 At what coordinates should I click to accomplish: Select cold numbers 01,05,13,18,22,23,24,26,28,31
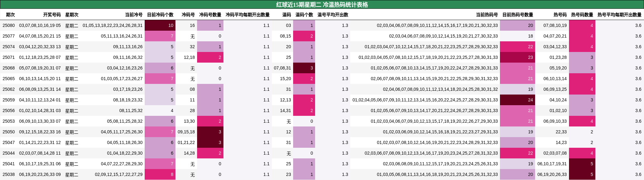tap(112, 25)
